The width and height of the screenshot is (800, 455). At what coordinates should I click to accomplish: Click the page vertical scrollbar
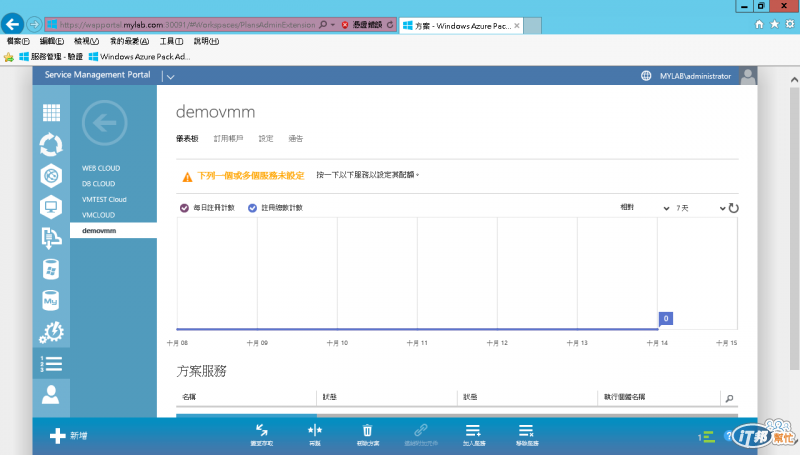pos(794,229)
